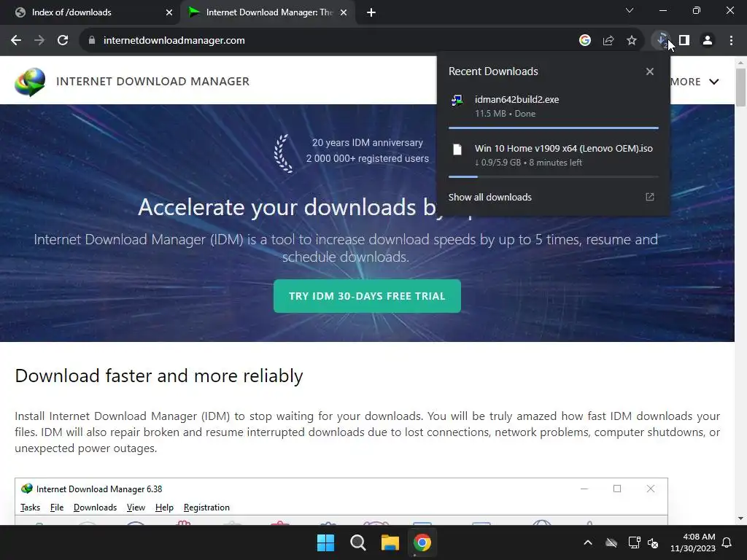Select the Internet Download Manager tab
747x560 pixels.
(268, 12)
